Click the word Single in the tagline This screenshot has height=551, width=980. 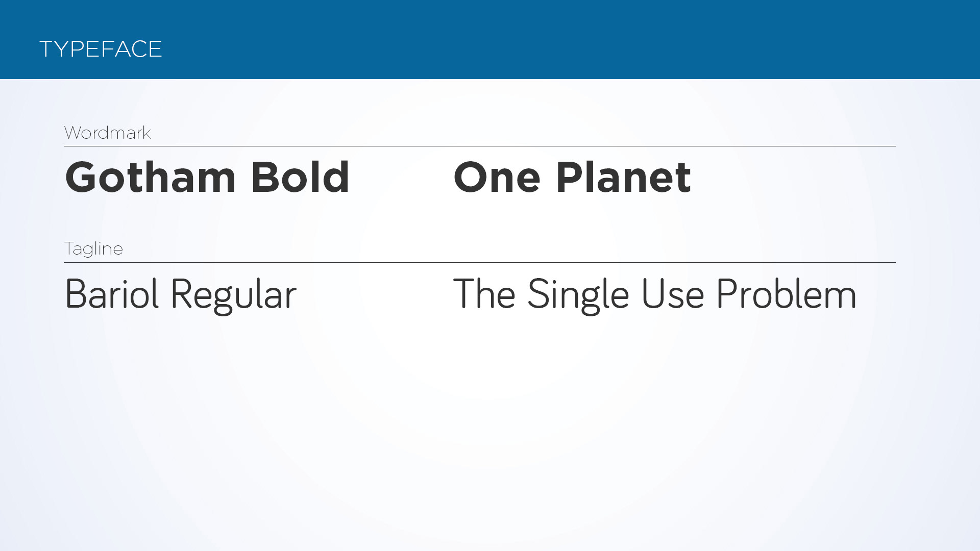[x=578, y=296]
